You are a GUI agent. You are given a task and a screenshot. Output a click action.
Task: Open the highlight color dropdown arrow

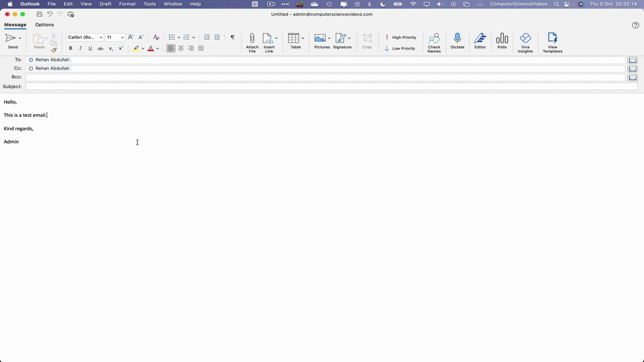(x=143, y=49)
